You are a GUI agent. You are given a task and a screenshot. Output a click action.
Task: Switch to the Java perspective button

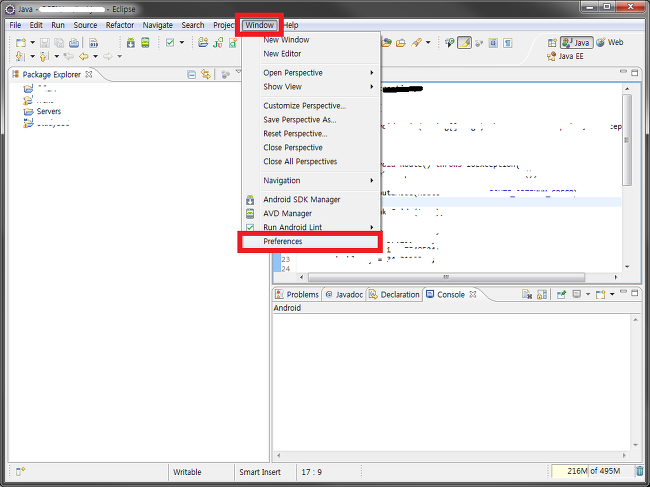577,43
